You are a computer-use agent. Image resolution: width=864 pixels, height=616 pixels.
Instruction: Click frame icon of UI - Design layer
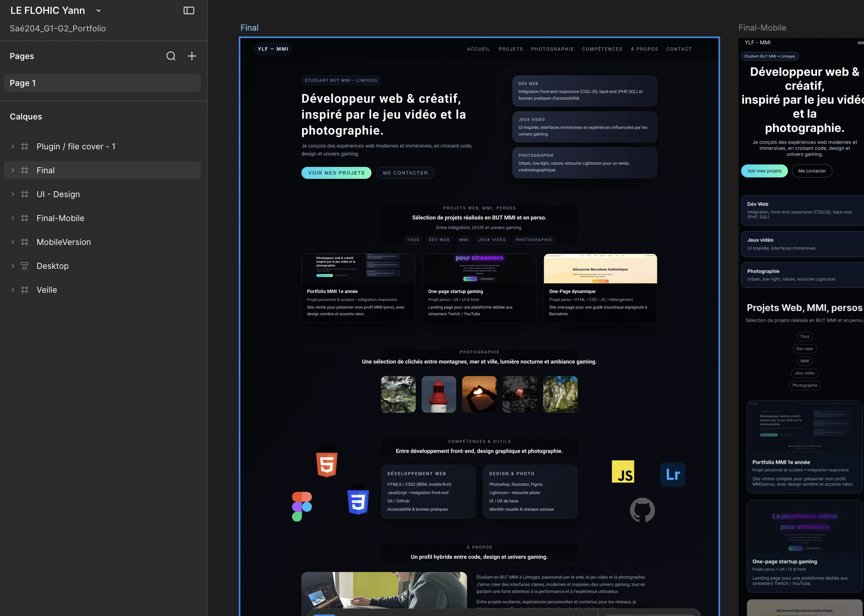(x=25, y=194)
